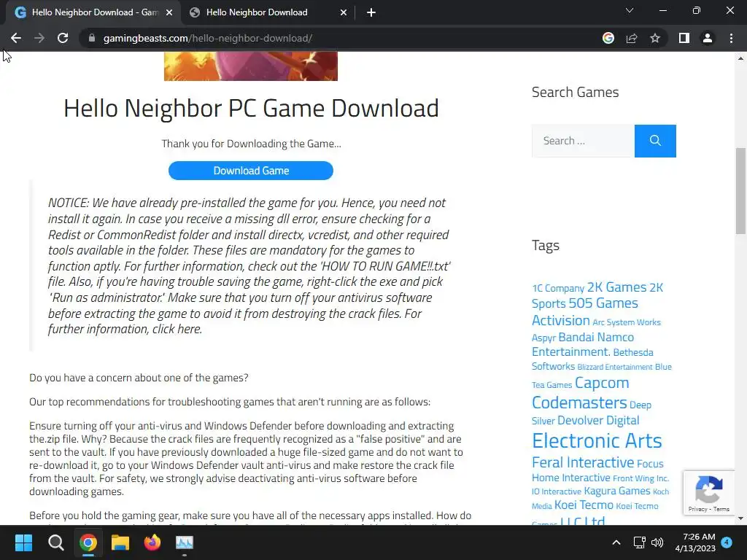Open the 2K Games tag

(x=616, y=287)
